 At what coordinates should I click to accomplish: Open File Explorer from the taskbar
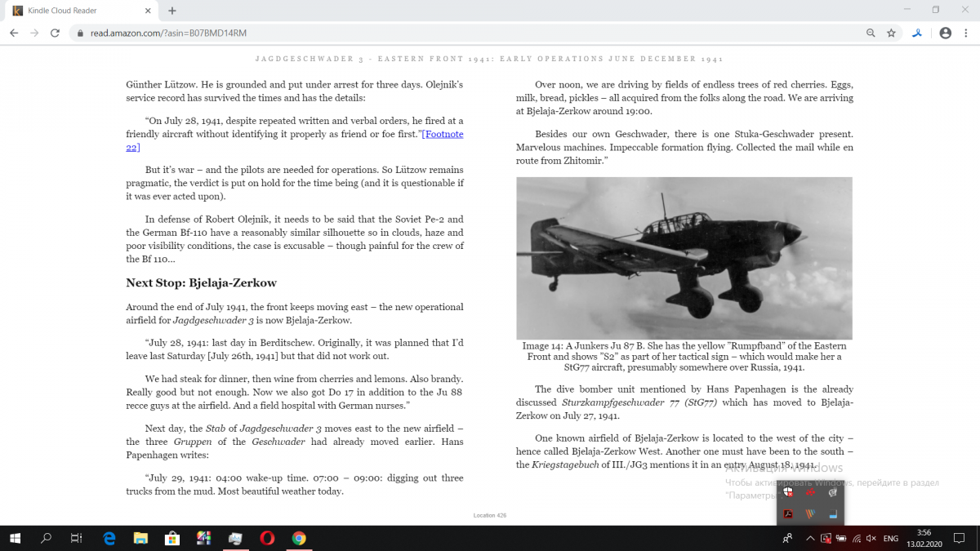[140, 538]
